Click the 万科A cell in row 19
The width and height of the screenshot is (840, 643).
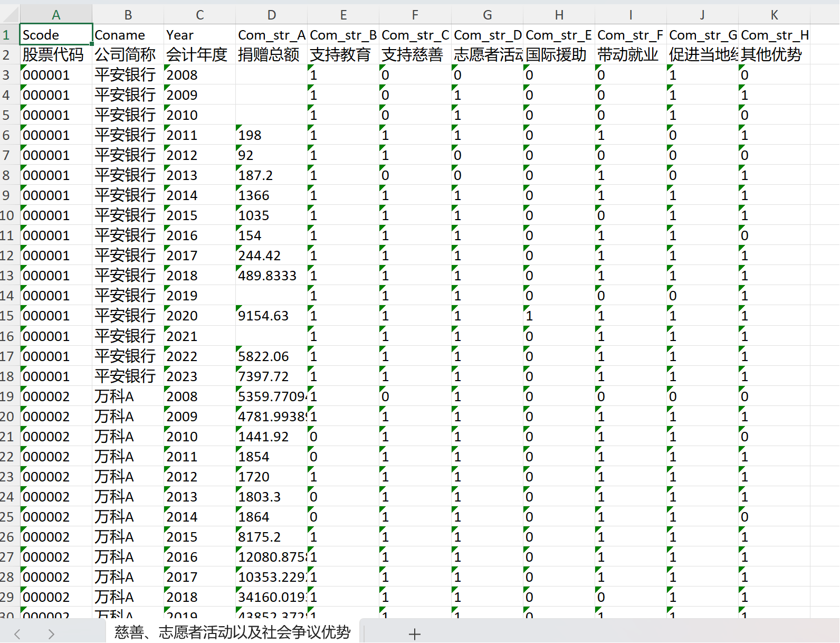(x=128, y=396)
